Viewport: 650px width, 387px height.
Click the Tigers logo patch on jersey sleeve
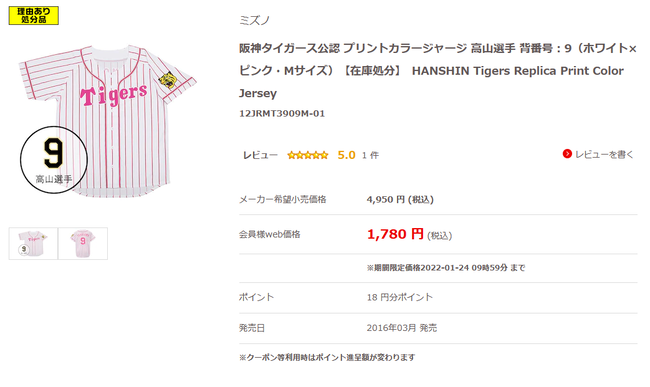click(x=168, y=80)
